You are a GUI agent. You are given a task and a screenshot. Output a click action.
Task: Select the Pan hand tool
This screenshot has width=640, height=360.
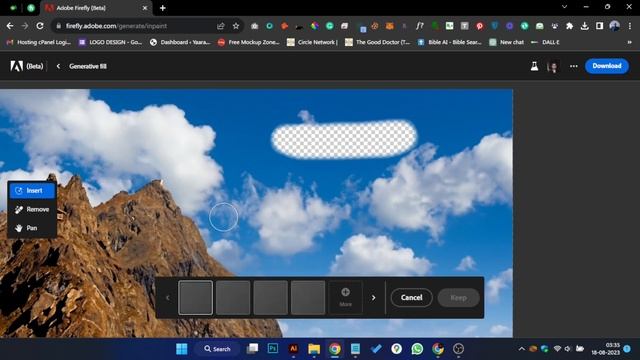pyautogui.click(x=32, y=228)
